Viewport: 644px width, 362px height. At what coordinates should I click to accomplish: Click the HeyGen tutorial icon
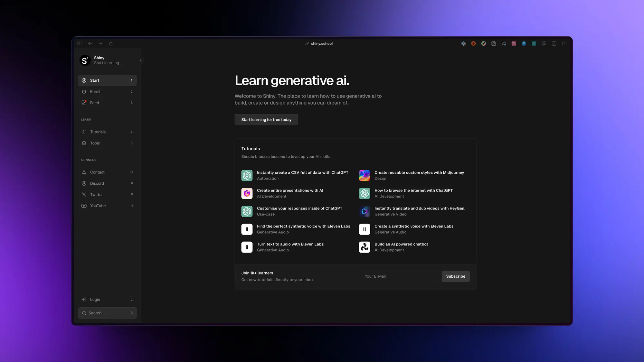[x=365, y=211]
